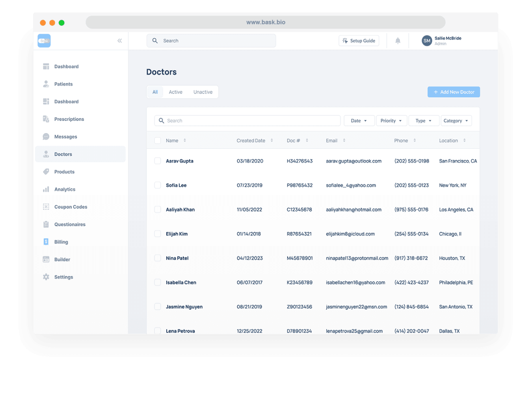Click the Products tag icon
This screenshot has width=532, height=407.
click(x=46, y=172)
